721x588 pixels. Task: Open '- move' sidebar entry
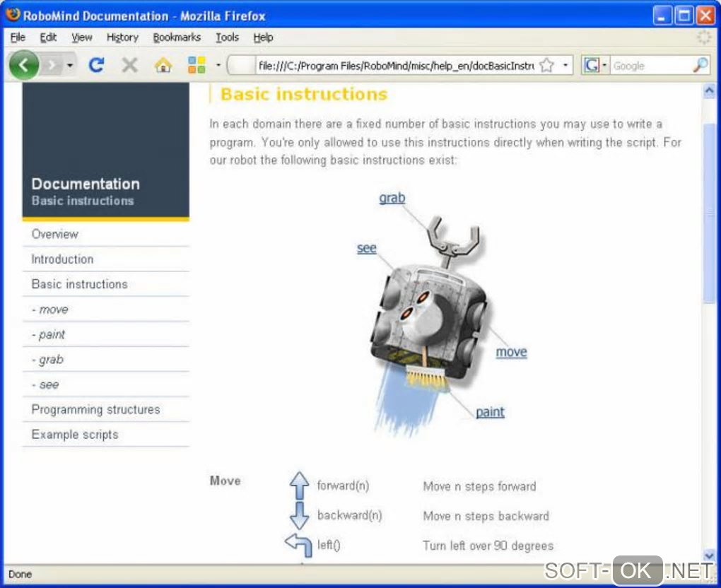[105, 310]
